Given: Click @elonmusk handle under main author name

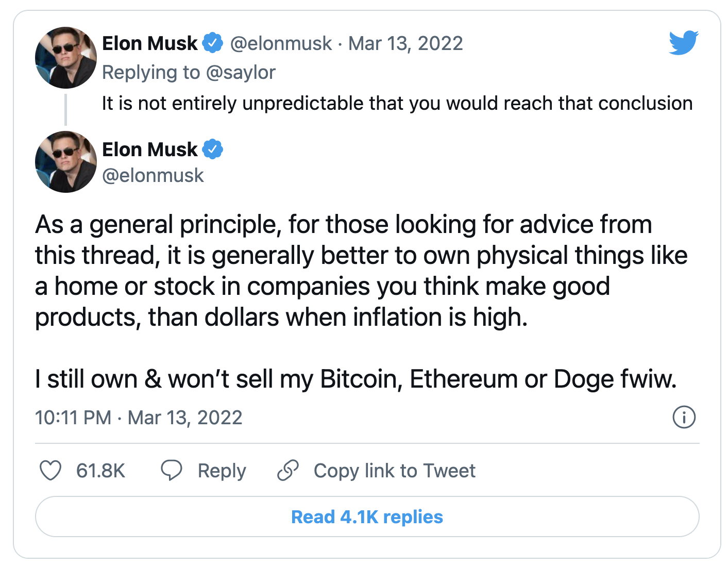Looking at the screenshot, I should [x=153, y=175].
